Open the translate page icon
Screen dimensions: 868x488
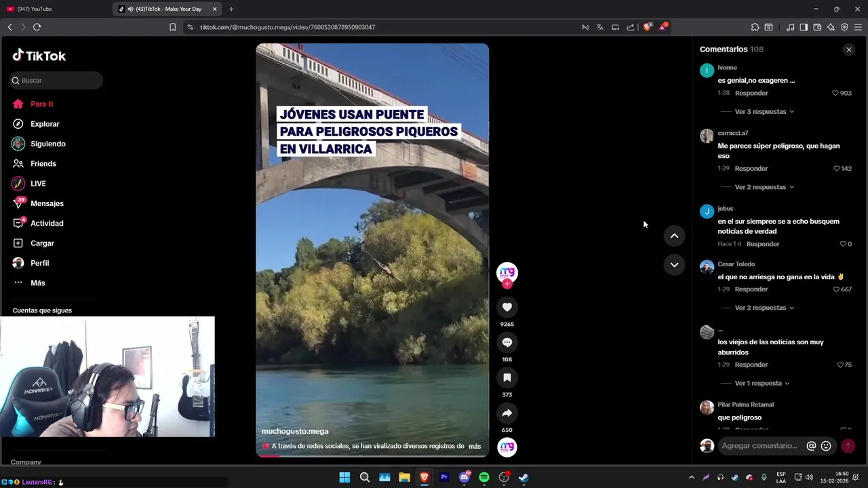pyautogui.click(x=599, y=27)
